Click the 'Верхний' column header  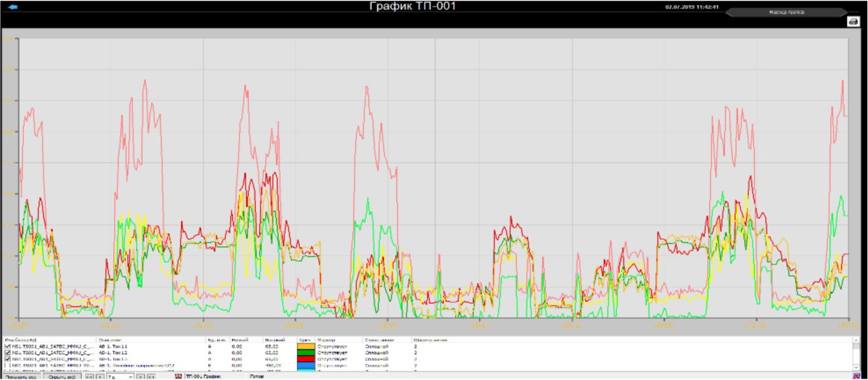(x=275, y=340)
